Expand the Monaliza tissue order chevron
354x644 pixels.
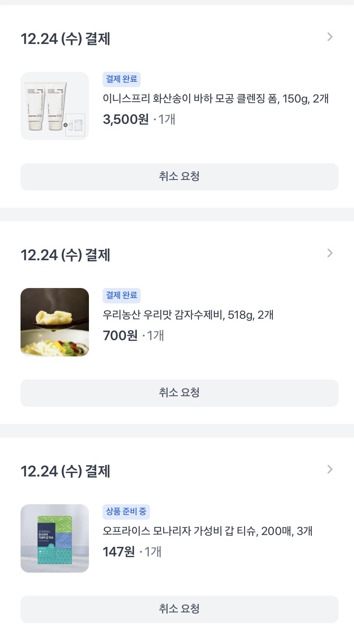(x=330, y=470)
